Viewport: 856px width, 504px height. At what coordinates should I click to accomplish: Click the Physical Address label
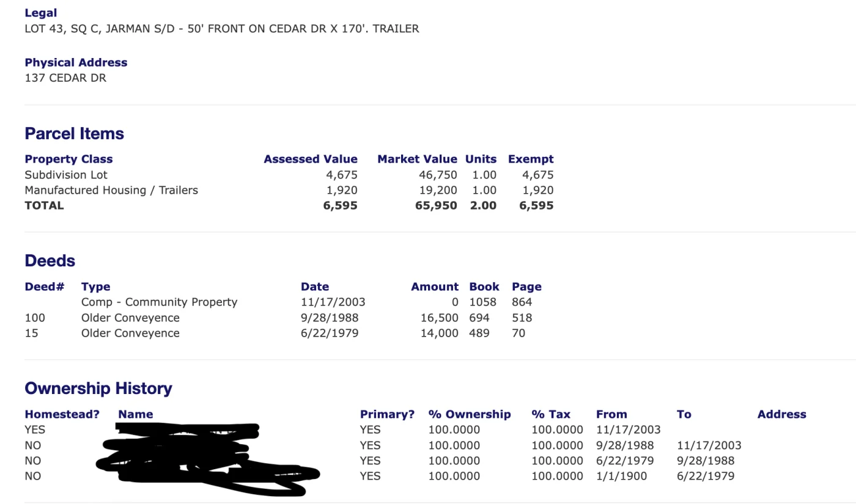pyautogui.click(x=76, y=62)
